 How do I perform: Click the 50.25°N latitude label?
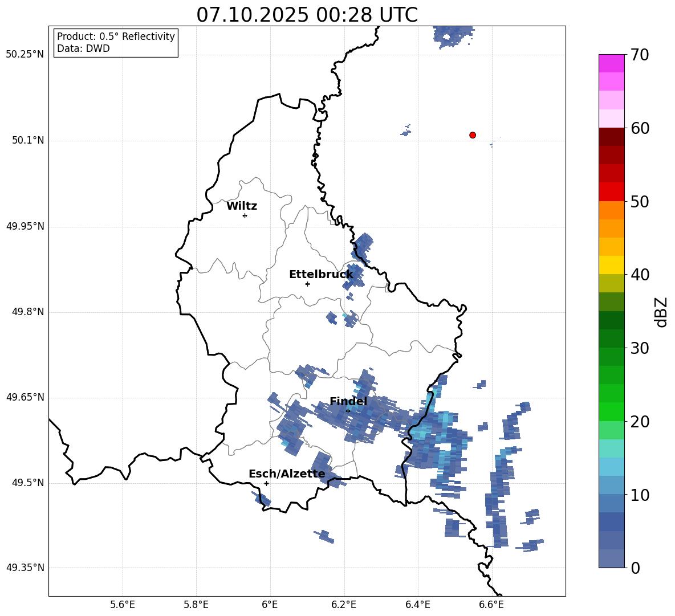coord(25,55)
